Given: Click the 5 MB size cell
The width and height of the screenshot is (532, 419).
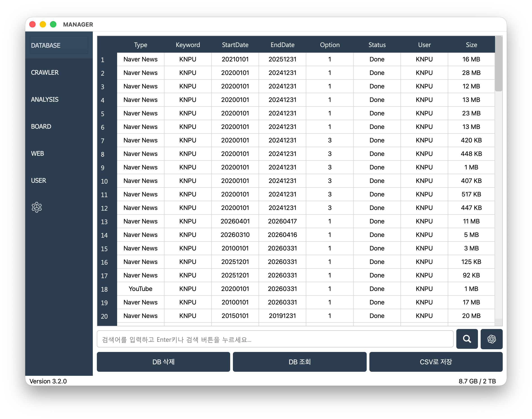Looking at the screenshot, I should pyautogui.click(x=471, y=235).
